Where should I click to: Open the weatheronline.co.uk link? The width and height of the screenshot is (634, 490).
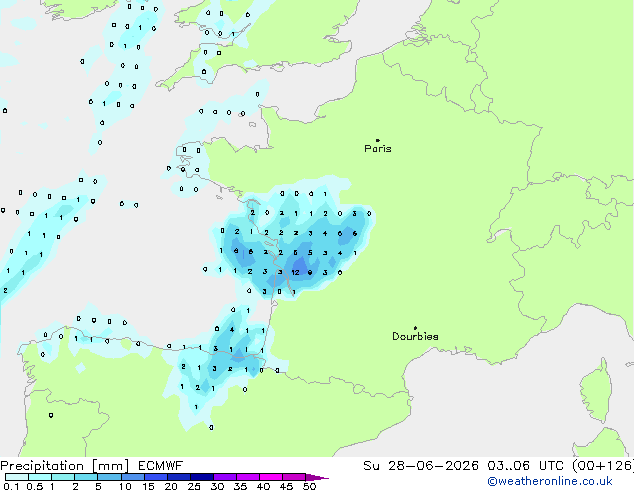click(x=550, y=481)
